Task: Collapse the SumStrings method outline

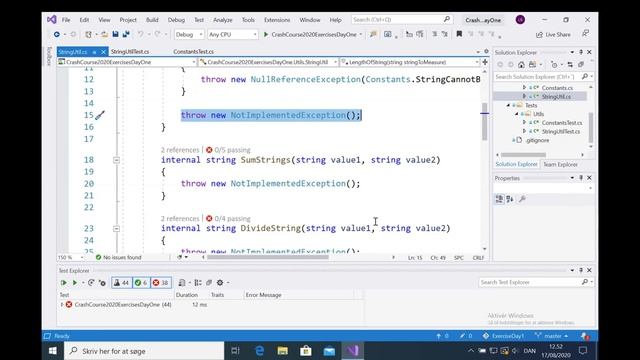Action: tap(116, 160)
